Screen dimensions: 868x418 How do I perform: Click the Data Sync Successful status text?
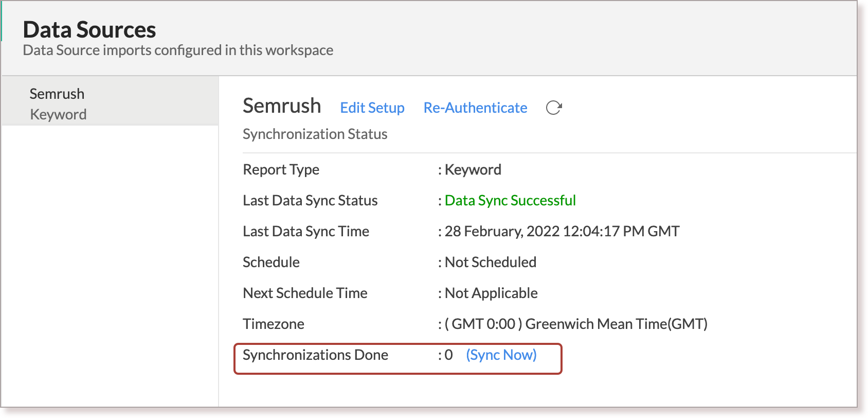click(x=510, y=200)
